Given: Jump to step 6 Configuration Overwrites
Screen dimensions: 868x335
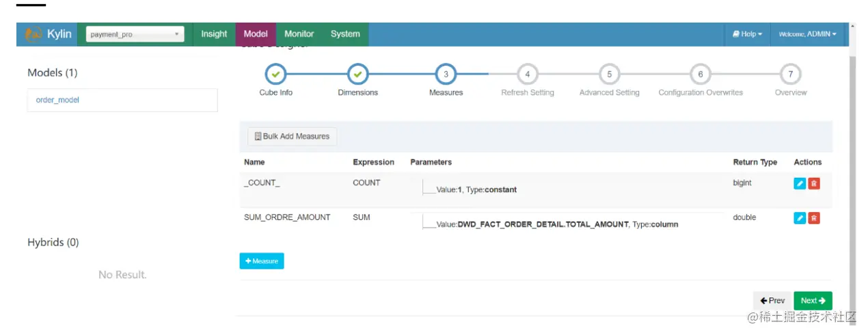Looking at the screenshot, I should [x=700, y=74].
